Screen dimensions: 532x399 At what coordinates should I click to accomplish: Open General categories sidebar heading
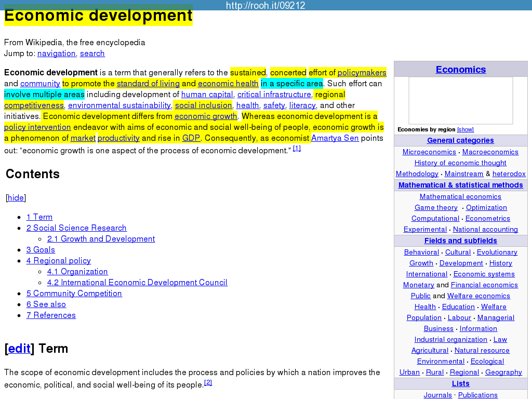coord(460,141)
